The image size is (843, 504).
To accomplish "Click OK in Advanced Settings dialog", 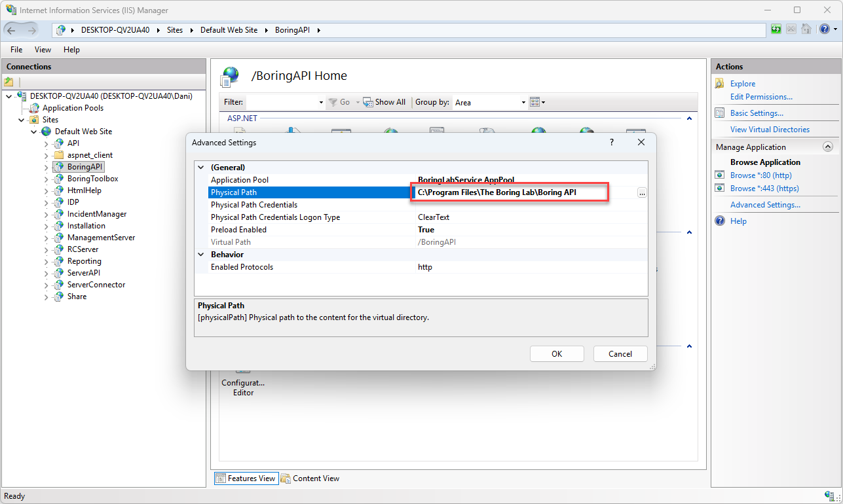I will [x=556, y=353].
